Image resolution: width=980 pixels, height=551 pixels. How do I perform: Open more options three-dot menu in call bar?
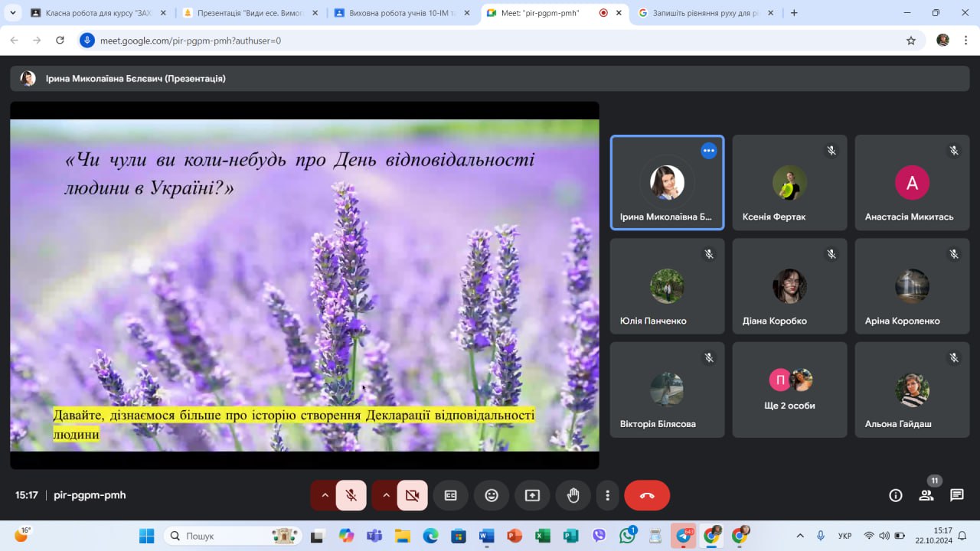(x=607, y=495)
